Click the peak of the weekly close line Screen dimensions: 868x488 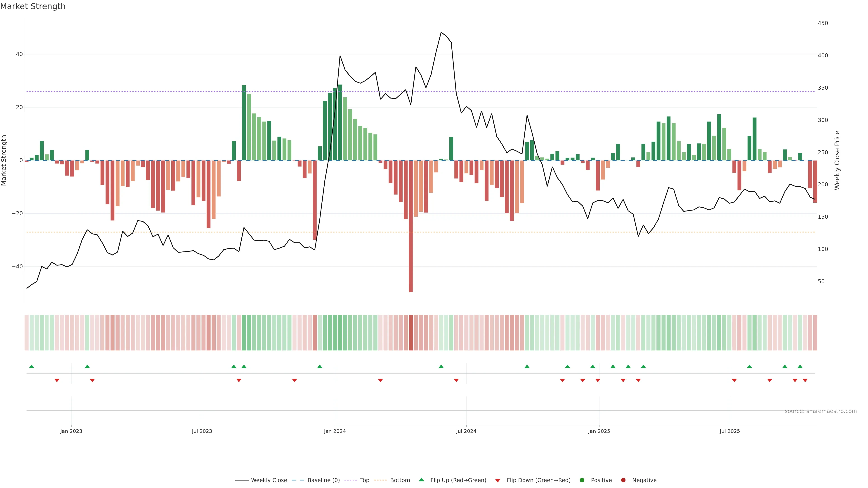coord(441,32)
